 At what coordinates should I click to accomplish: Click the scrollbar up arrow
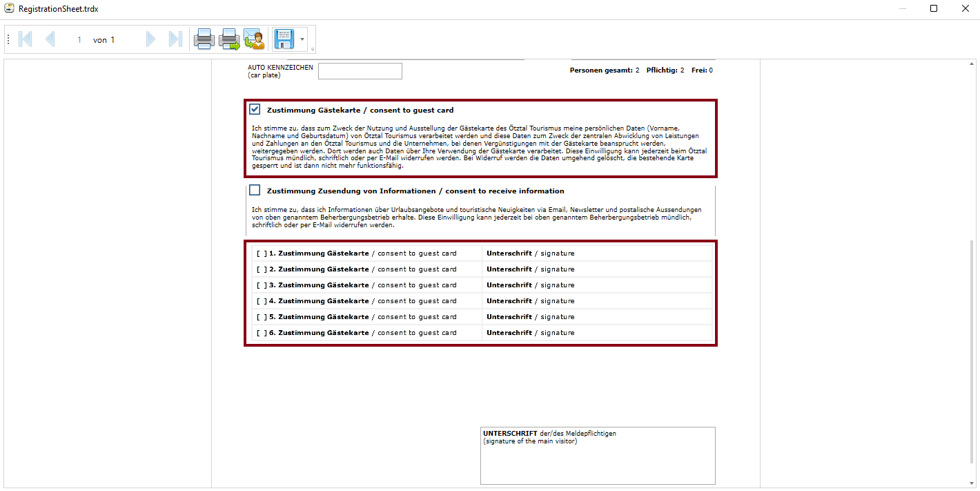(973, 64)
